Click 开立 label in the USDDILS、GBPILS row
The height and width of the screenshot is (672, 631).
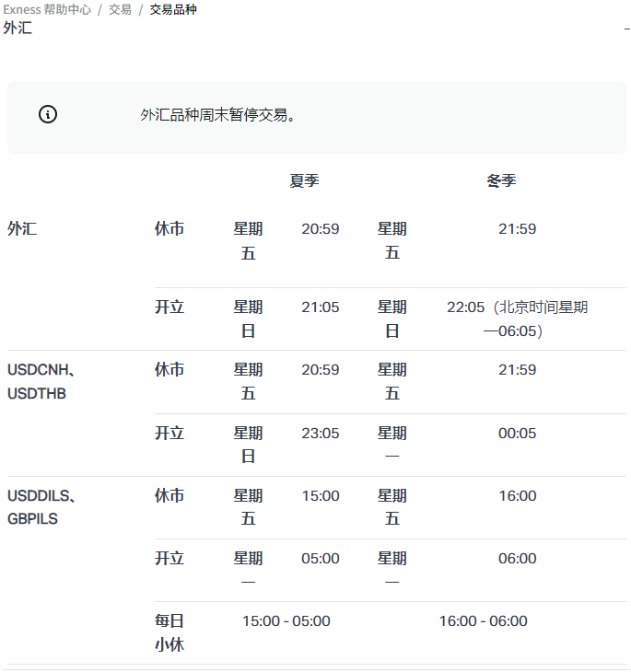pos(169,559)
